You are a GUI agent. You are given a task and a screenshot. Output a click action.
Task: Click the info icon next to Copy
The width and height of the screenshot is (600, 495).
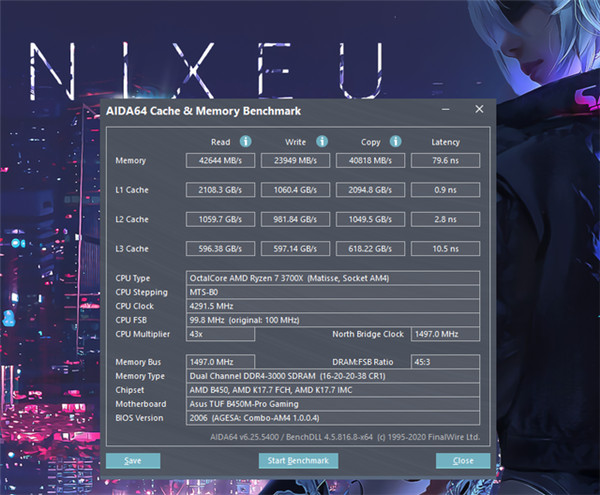tap(395, 142)
